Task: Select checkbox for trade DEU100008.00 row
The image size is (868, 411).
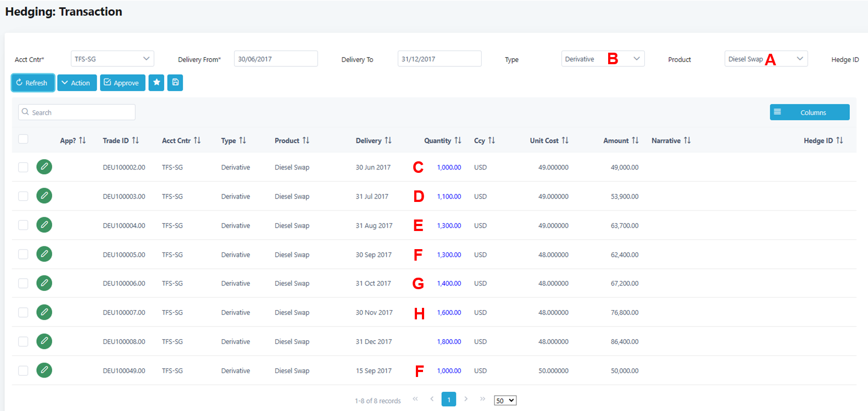Action: pos(23,341)
